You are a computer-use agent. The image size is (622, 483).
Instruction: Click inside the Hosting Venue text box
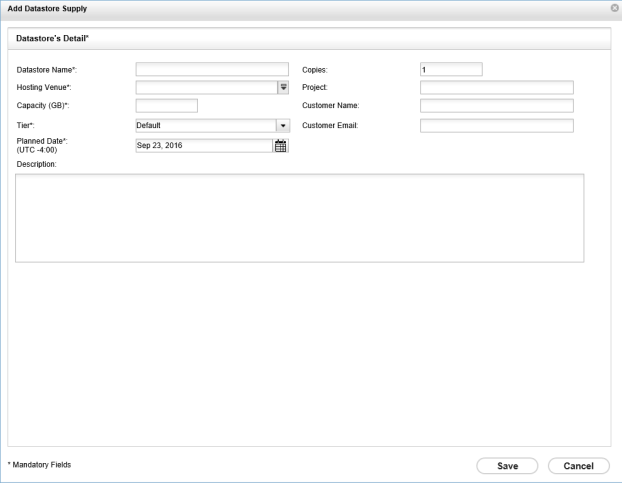(x=205, y=87)
